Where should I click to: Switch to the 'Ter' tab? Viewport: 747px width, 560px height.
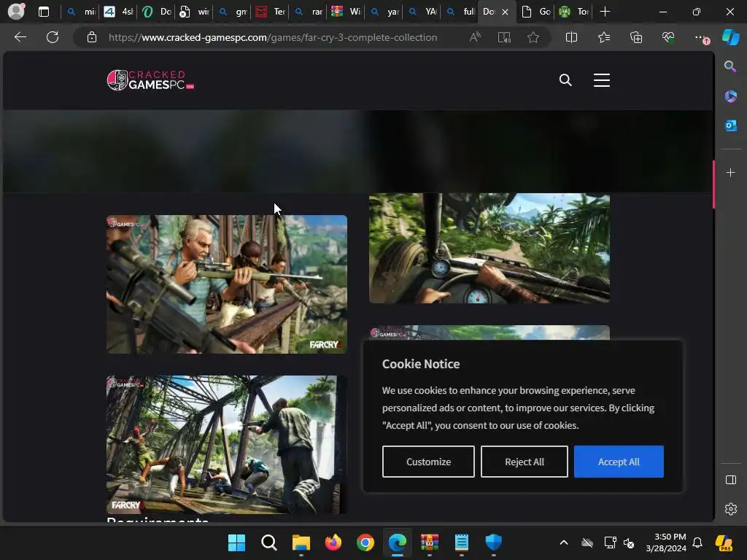coord(270,12)
